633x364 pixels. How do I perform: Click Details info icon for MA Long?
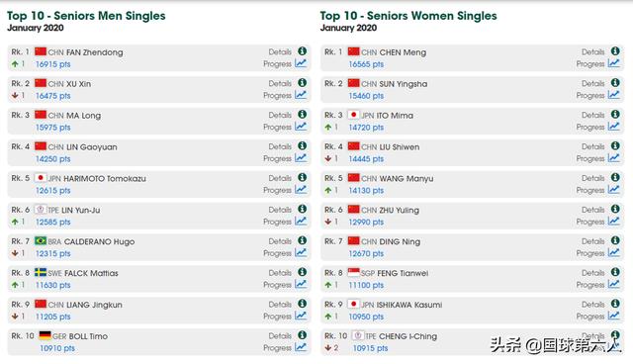[x=302, y=114]
